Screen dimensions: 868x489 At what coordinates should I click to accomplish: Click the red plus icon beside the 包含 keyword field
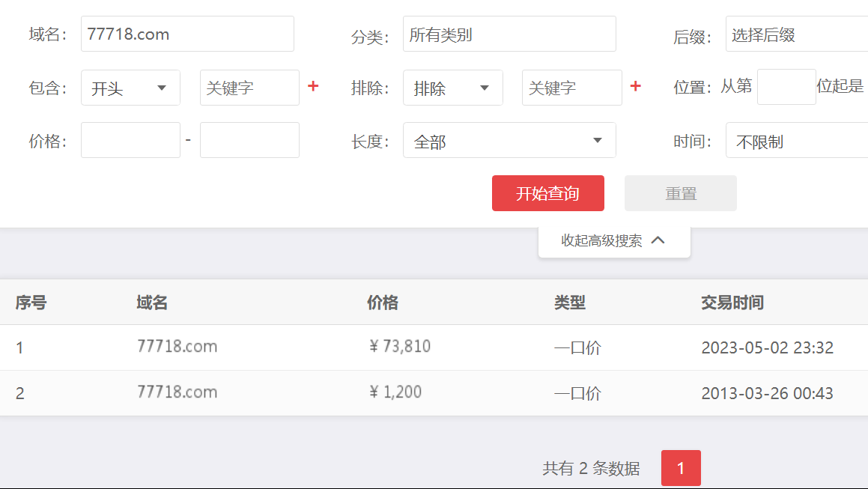tap(313, 87)
